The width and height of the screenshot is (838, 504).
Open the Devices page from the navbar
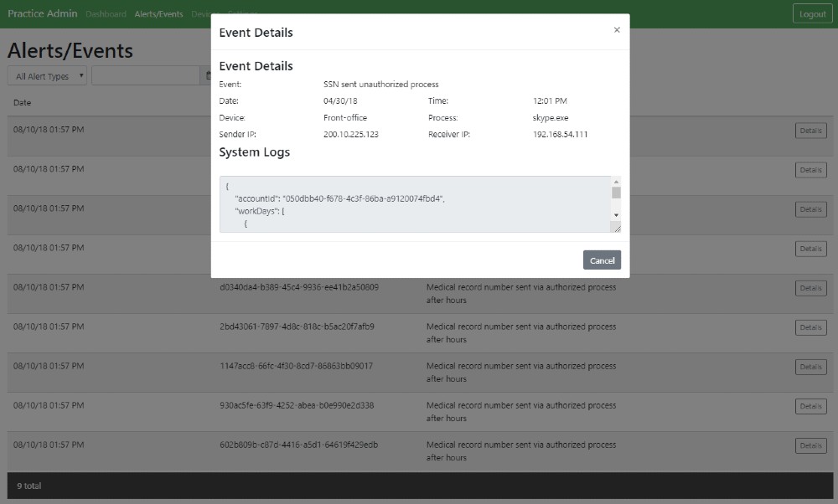204,13
